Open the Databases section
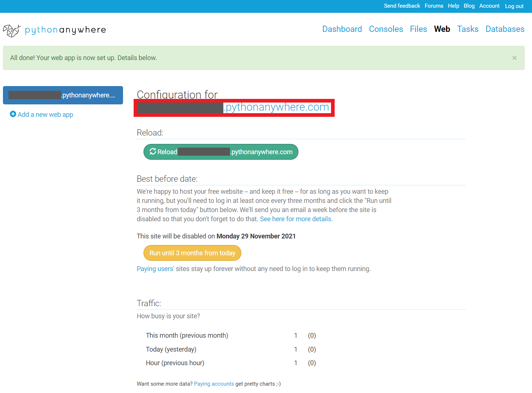Screen dimensions: 532x393 (x=505, y=29)
